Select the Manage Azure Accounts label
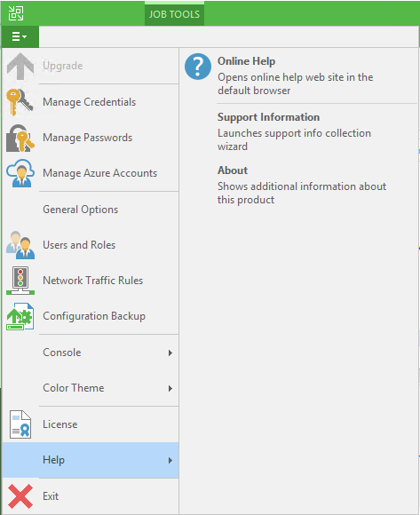Viewport: 420px width, 515px height. (99, 173)
